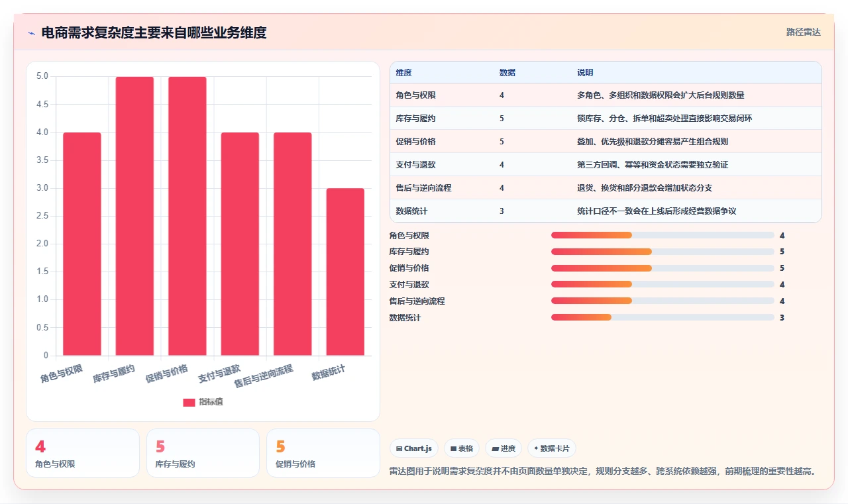Click the description 多角色、多组织和数据权限会扩大后台规则数量
The image size is (848, 504).
click(x=661, y=95)
